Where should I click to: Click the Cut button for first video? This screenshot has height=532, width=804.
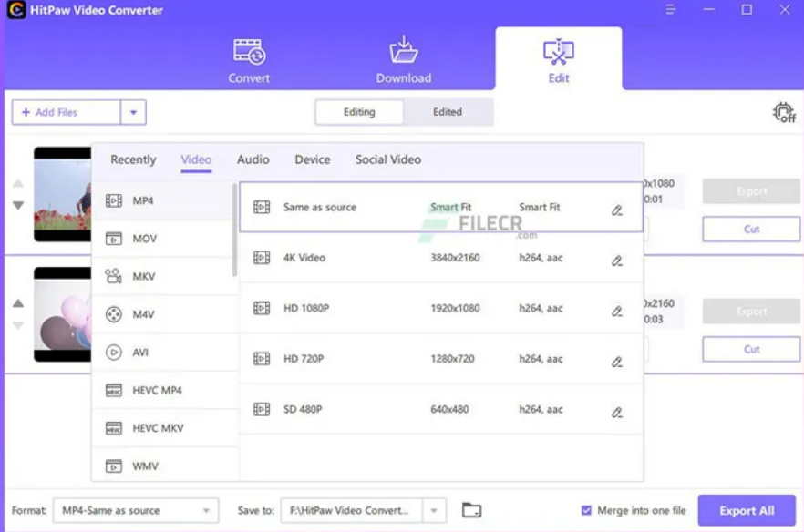pos(751,230)
